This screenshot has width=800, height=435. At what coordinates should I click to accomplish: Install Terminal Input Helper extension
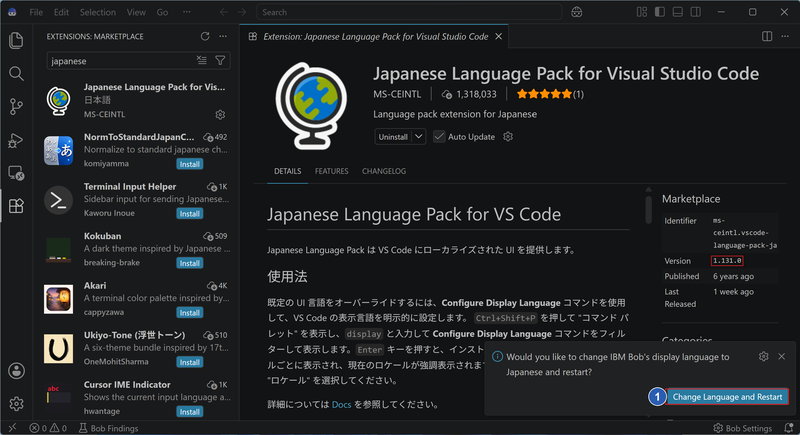190,214
